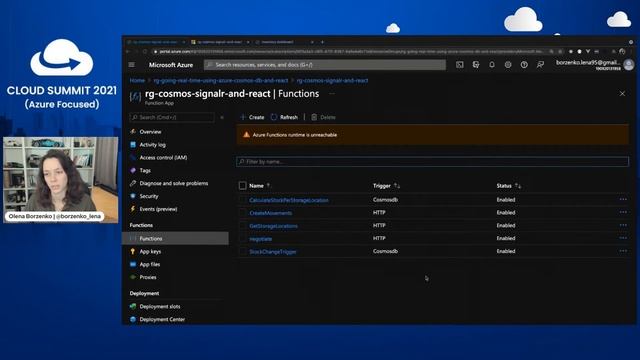Collapse the sidebar with the double-chevron
Screen dimensions: 640x360
pyautogui.click(x=222, y=118)
